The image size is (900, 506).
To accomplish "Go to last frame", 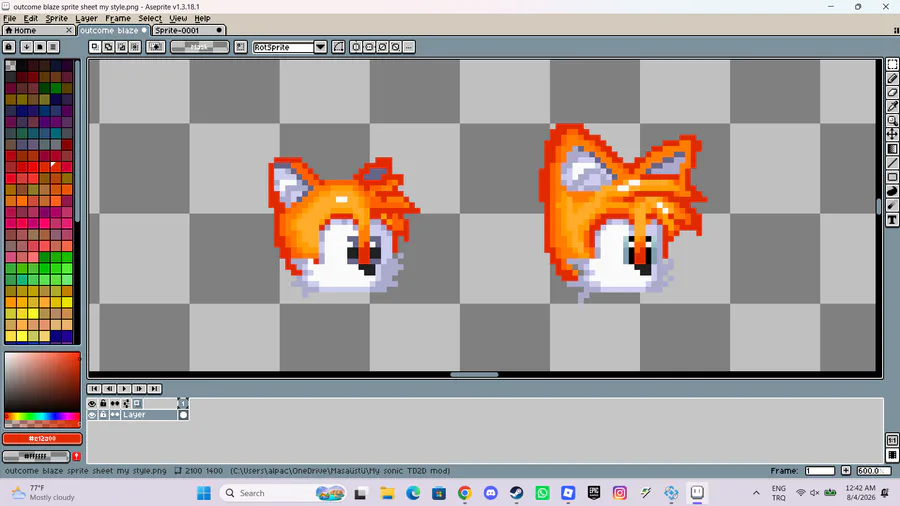I will tap(154, 388).
